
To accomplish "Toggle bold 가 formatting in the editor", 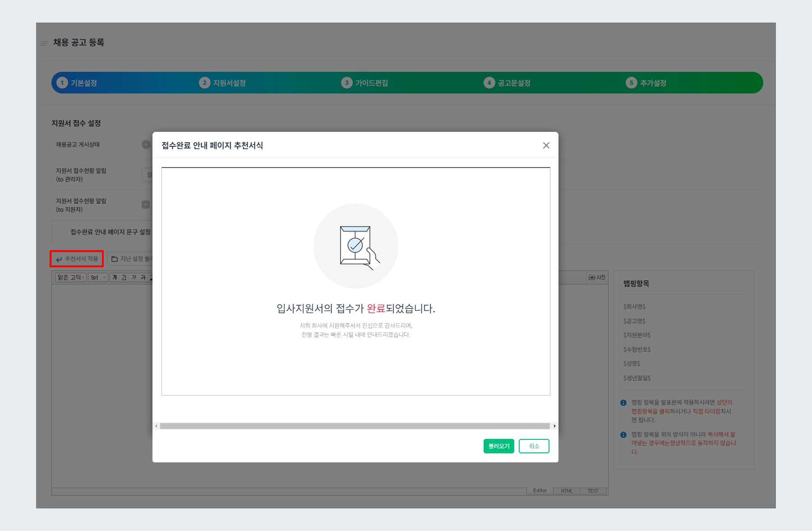I will (x=115, y=277).
